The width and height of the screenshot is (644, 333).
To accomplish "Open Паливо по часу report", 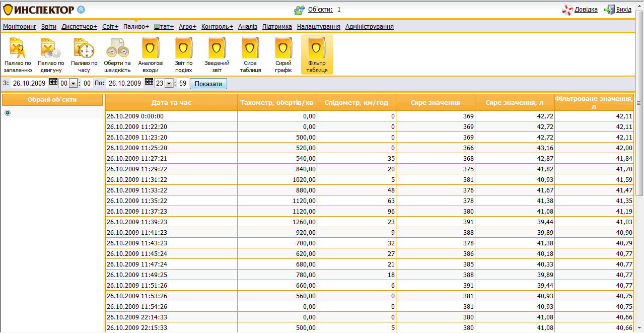I will point(84,55).
